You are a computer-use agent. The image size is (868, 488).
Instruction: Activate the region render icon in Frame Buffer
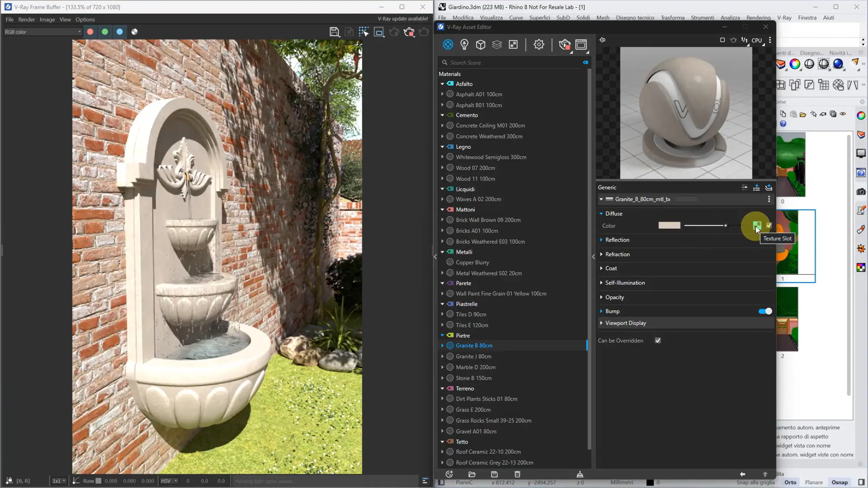[379, 32]
